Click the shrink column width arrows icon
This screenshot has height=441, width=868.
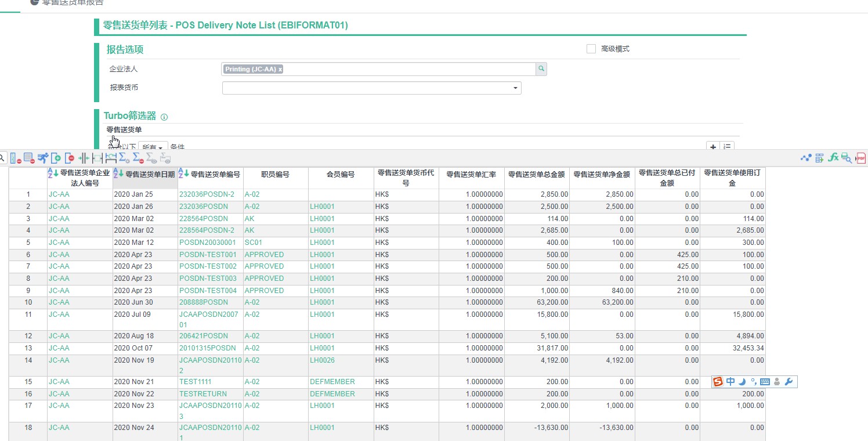pos(84,158)
